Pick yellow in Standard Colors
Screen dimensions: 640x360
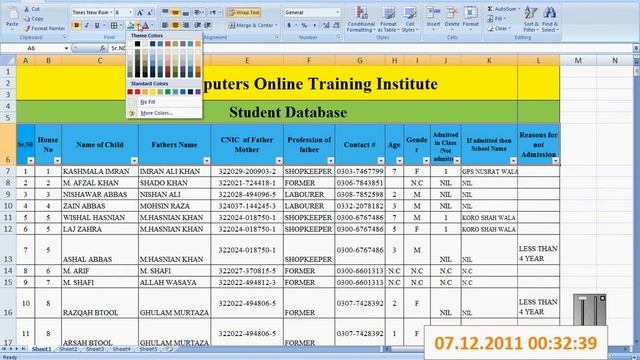[x=153, y=92]
